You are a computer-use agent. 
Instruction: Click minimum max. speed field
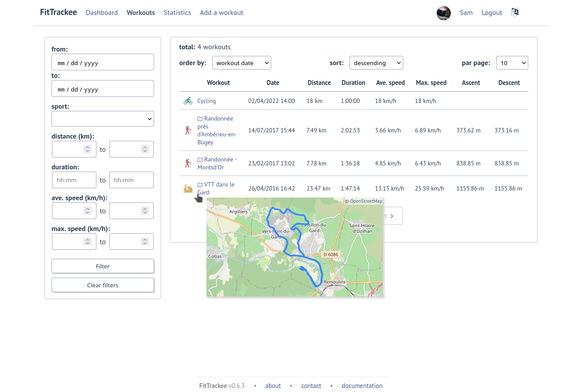point(74,242)
